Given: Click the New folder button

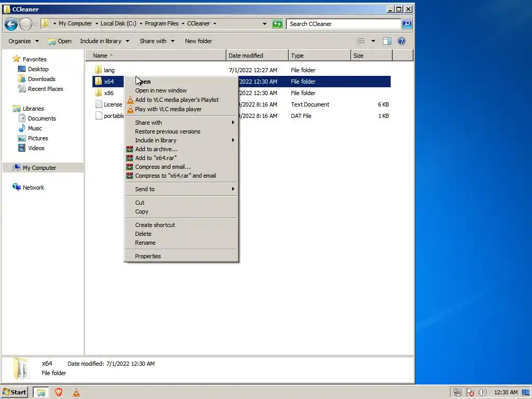Looking at the screenshot, I should click(198, 41).
